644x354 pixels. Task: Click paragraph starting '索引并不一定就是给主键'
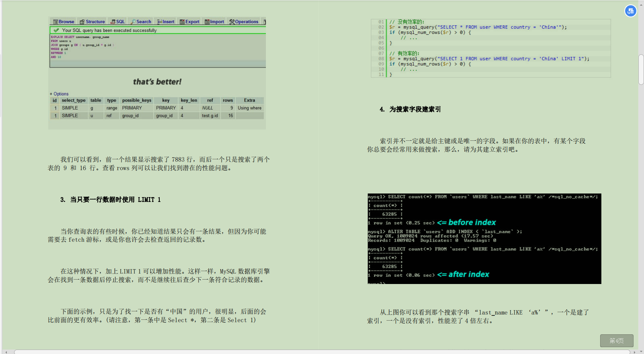click(x=476, y=145)
